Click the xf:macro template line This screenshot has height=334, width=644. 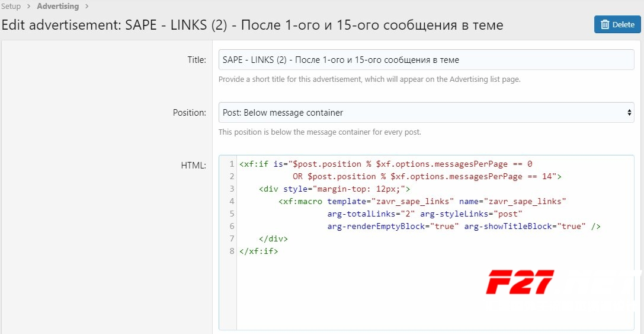click(422, 201)
